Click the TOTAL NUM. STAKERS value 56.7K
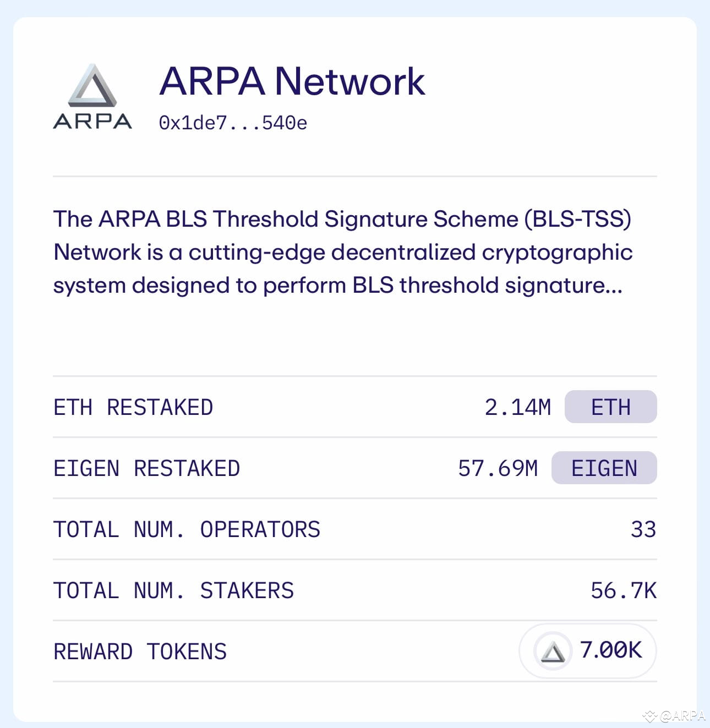 (624, 590)
